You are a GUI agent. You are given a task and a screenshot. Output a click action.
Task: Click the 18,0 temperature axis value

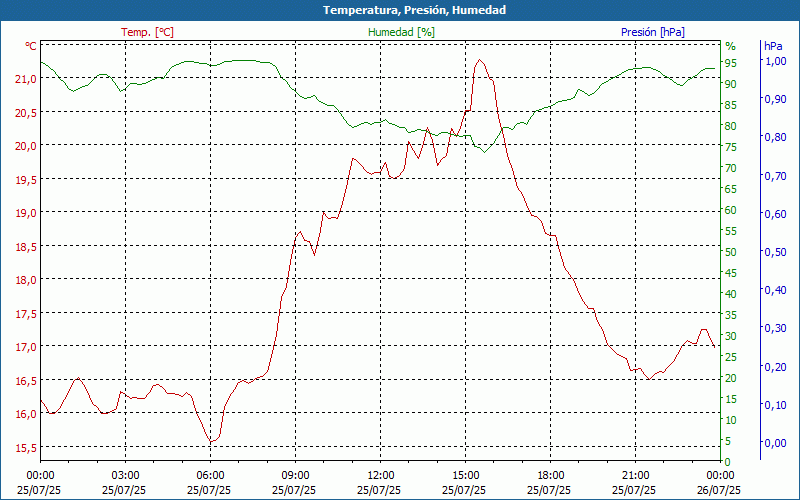point(27,280)
